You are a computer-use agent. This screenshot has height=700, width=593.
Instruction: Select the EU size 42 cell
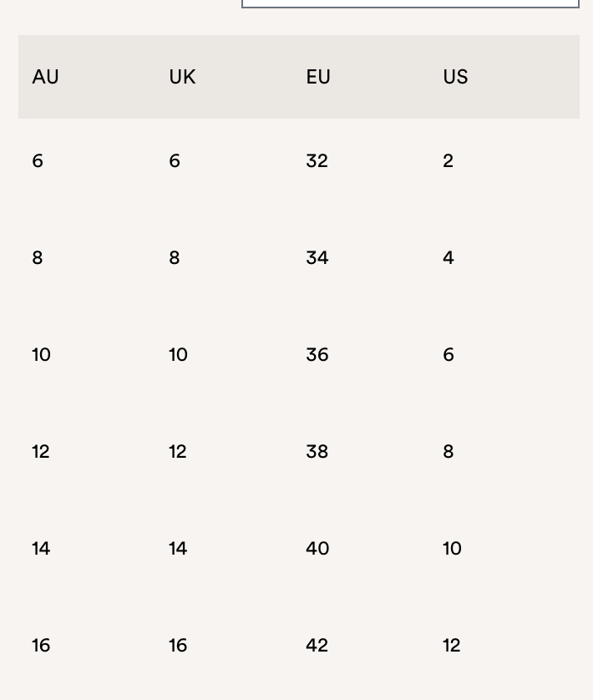317,646
